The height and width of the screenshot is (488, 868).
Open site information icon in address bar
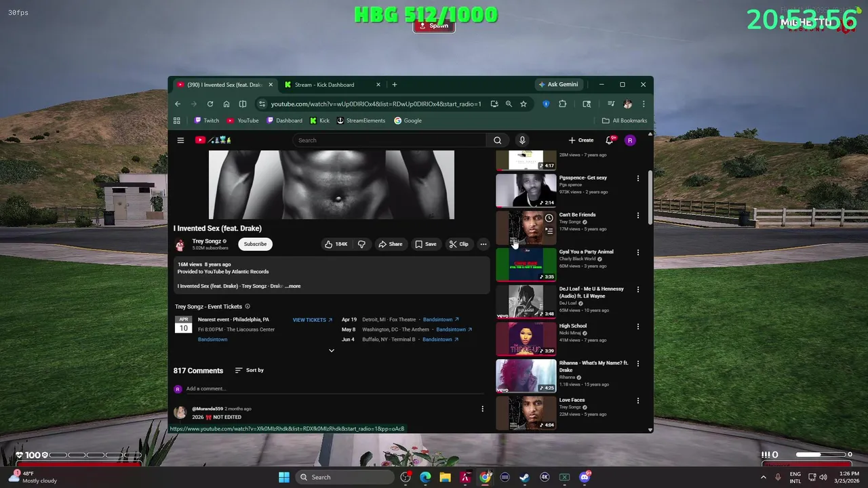coord(262,104)
